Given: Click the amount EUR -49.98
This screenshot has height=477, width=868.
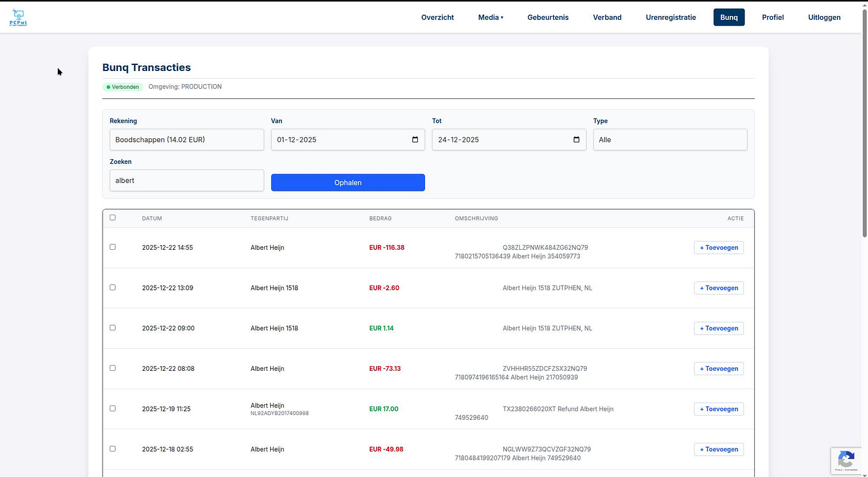Looking at the screenshot, I should coord(386,449).
